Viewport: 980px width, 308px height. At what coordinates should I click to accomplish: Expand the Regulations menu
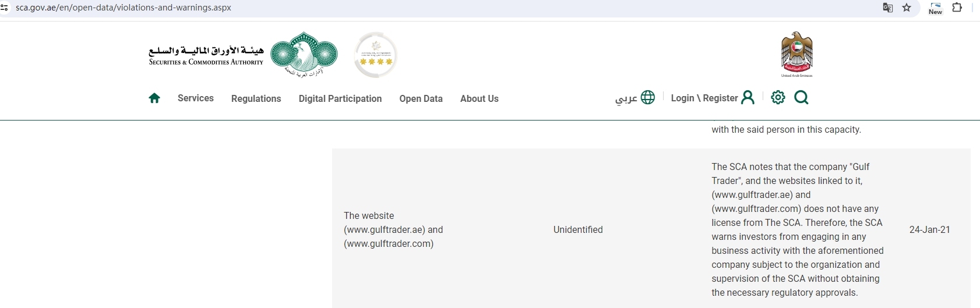(256, 99)
